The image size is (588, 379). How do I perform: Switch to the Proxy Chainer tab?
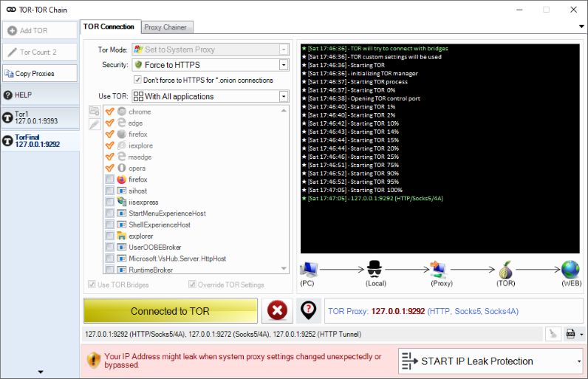(x=165, y=27)
